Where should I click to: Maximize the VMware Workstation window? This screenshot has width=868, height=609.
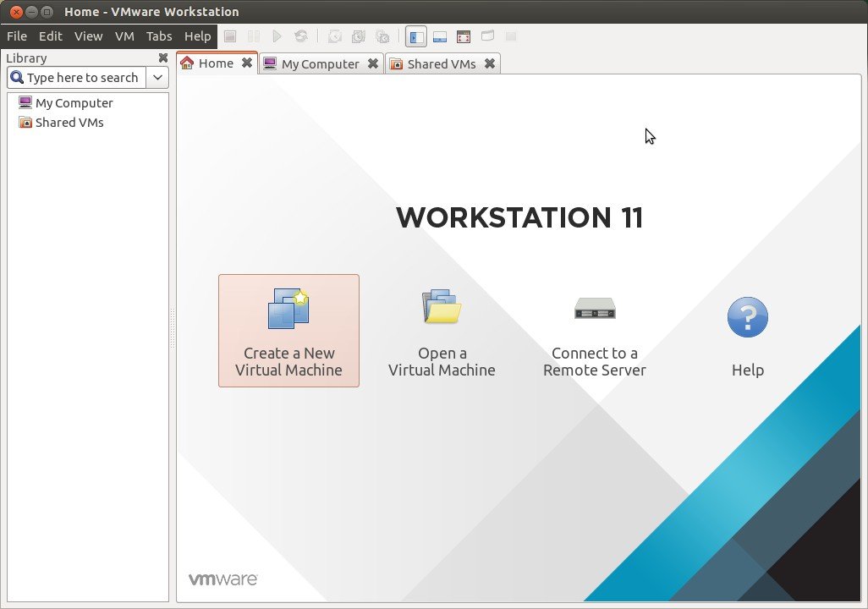47,12
